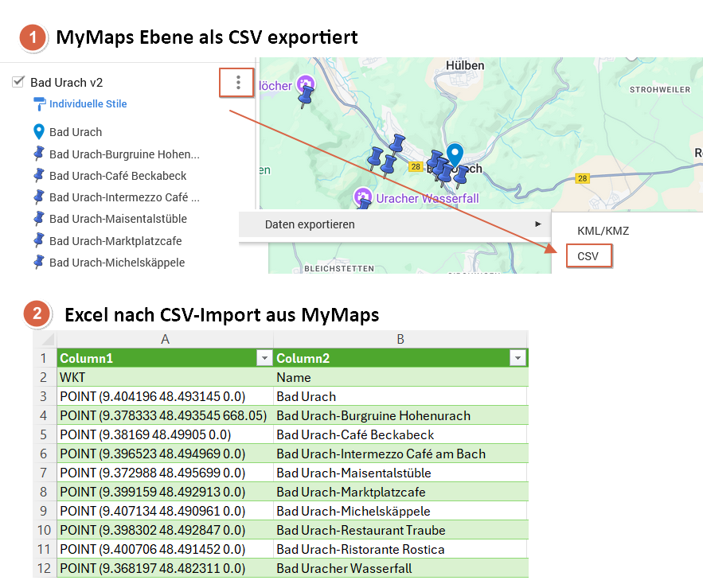This screenshot has height=588, width=703.
Task: Select the pushpin icon next to Bad Urach-Marktplatzcafe
Action: pyautogui.click(x=38, y=240)
